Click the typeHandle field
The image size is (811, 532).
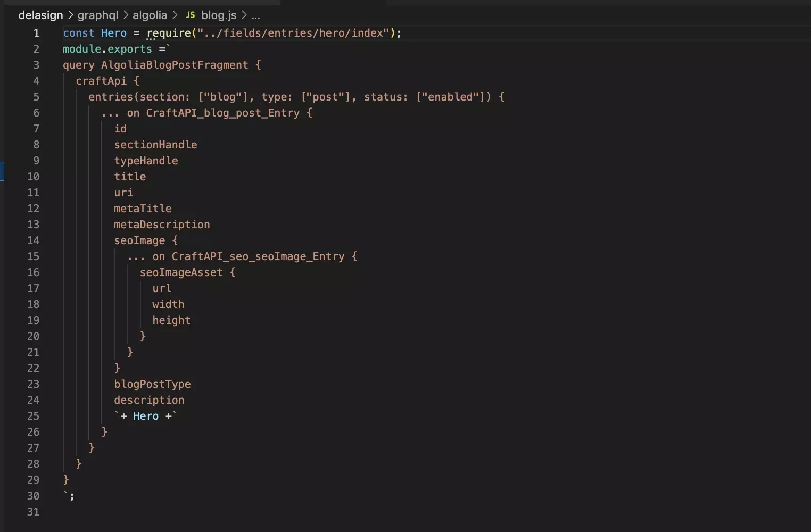pos(146,161)
